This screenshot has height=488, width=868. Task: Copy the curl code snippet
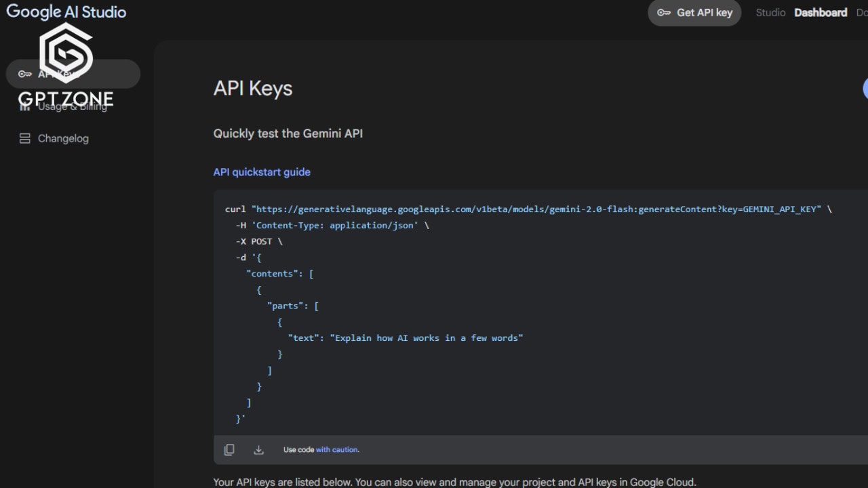(229, 449)
